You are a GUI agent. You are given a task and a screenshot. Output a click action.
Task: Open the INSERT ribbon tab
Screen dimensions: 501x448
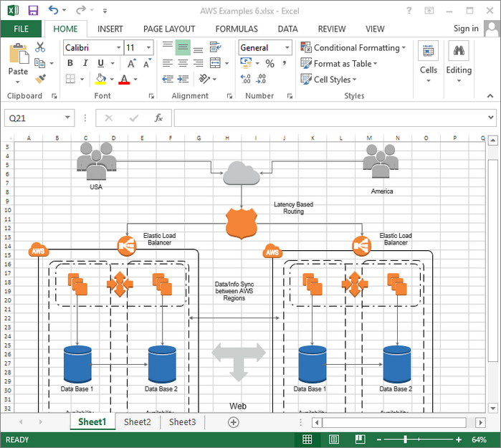(x=110, y=29)
